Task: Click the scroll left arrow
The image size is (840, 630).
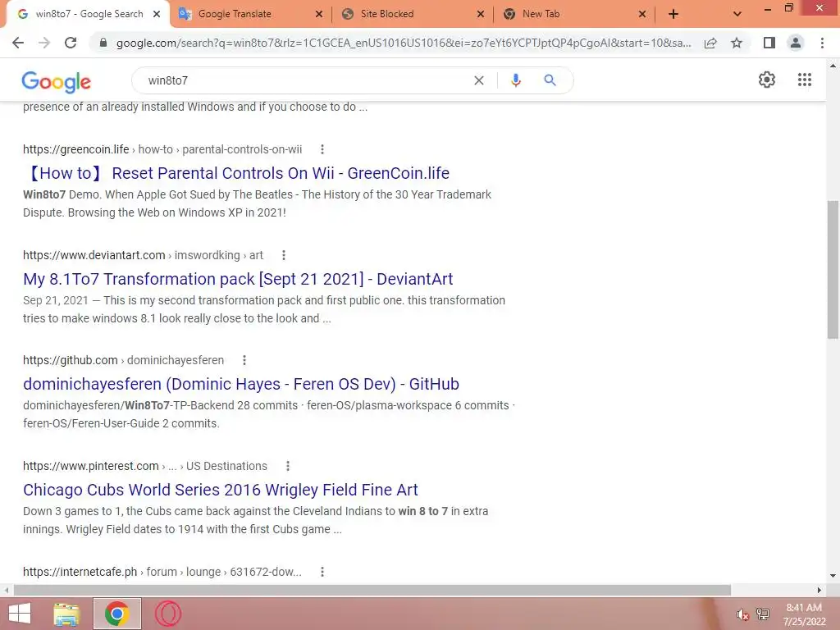Action: pos(7,590)
